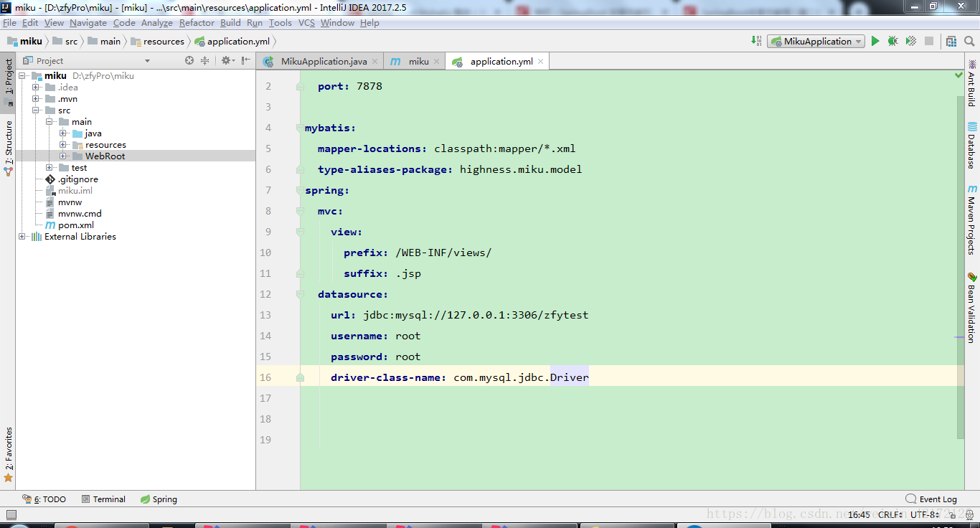Start debugging with the bug icon
This screenshot has height=528, width=980.
892,42
